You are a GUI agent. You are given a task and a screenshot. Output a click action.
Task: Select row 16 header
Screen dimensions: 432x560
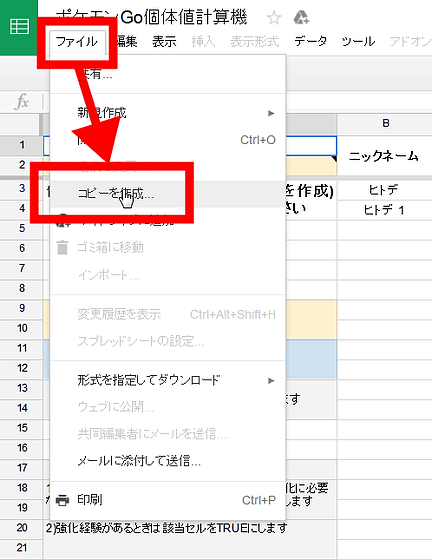click(x=21, y=448)
